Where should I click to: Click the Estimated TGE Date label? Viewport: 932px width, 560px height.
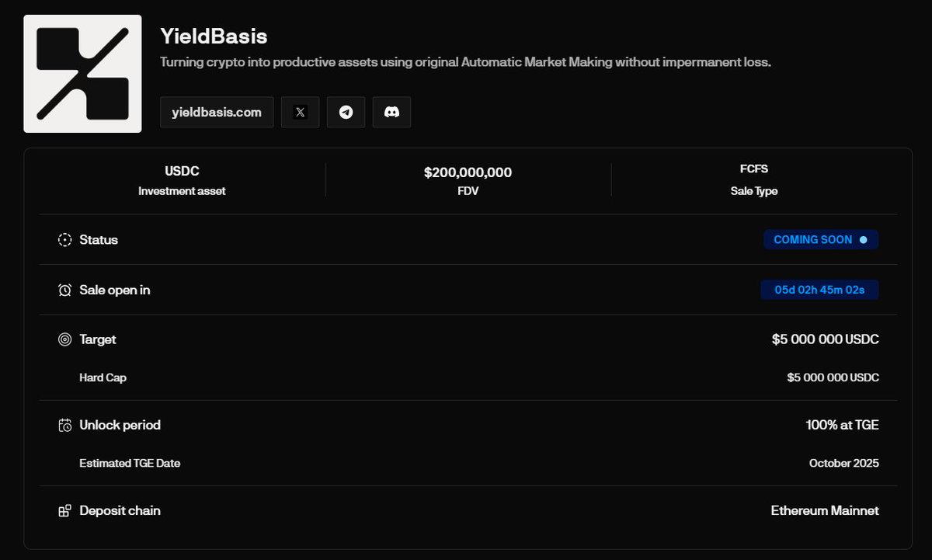[x=130, y=463]
